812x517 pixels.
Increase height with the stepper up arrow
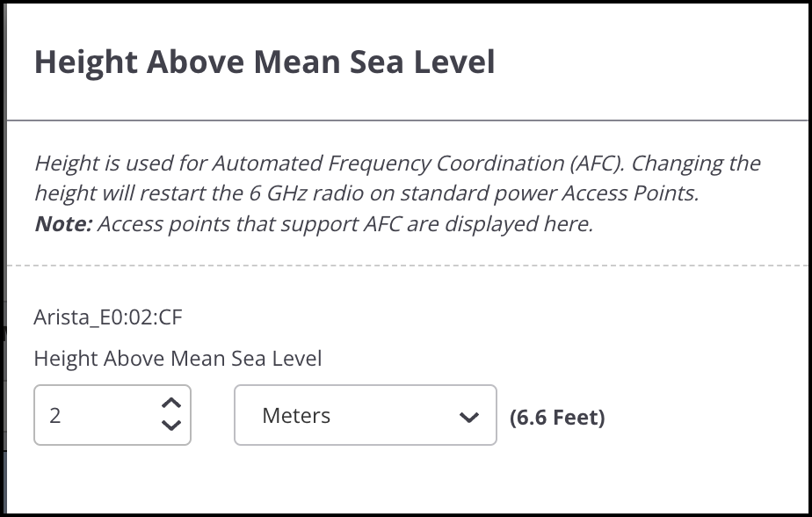point(172,404)
